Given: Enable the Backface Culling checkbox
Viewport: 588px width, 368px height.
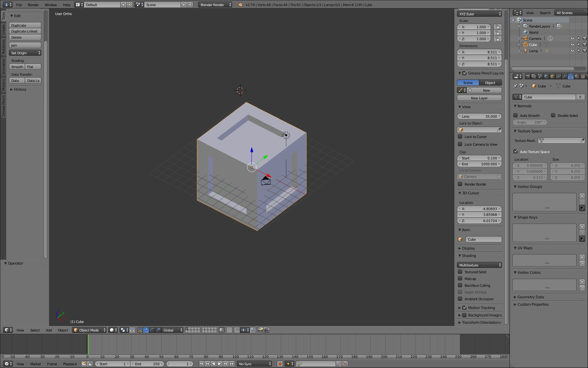Looking at the screenshot, I should coord(460,285).
